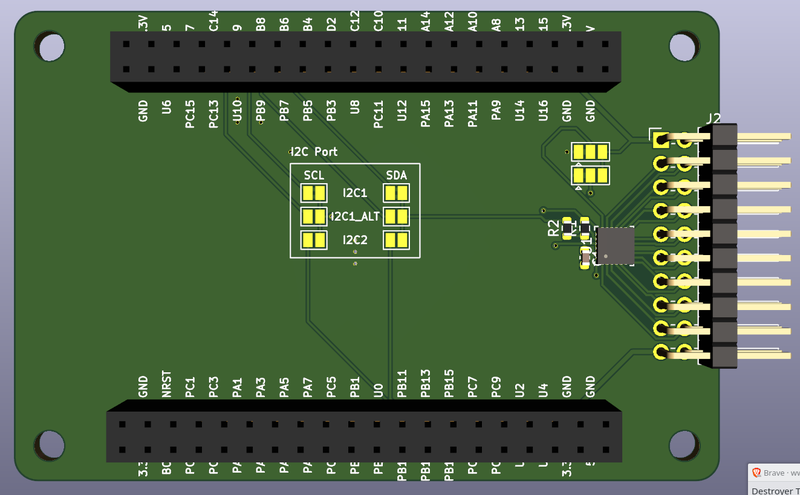Pick the I2C2 SCL solder jumper

click(x=314, y=240)
